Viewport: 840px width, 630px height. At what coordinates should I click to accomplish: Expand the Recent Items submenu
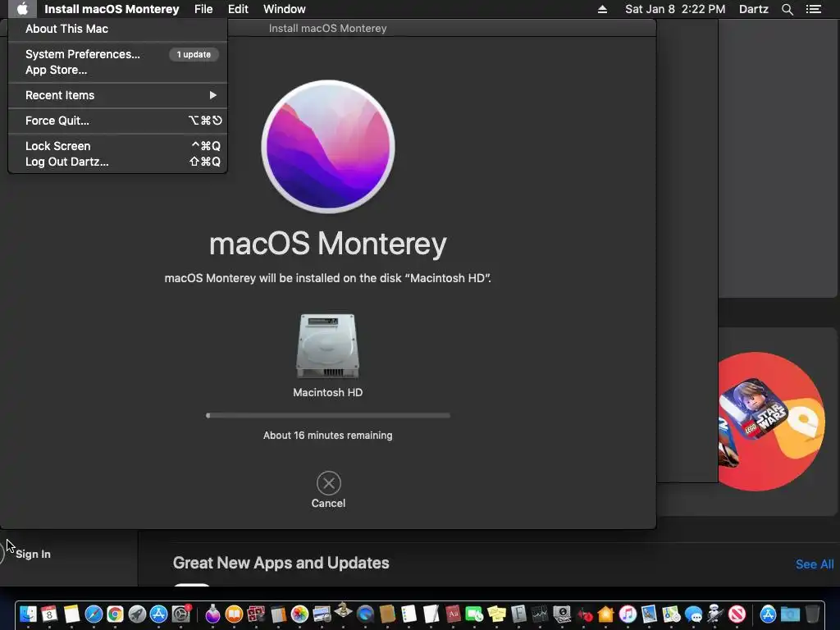click(x=118, y=95)
